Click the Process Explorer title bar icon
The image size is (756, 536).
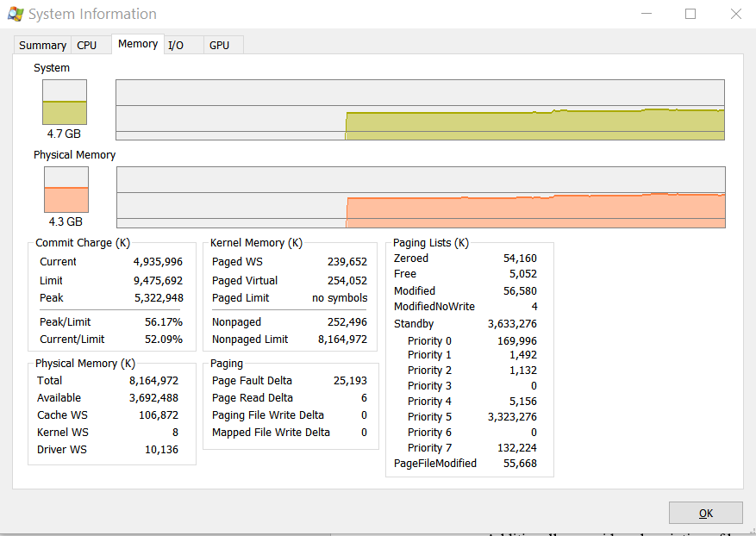pyautogui.click(x=15, y=14)
